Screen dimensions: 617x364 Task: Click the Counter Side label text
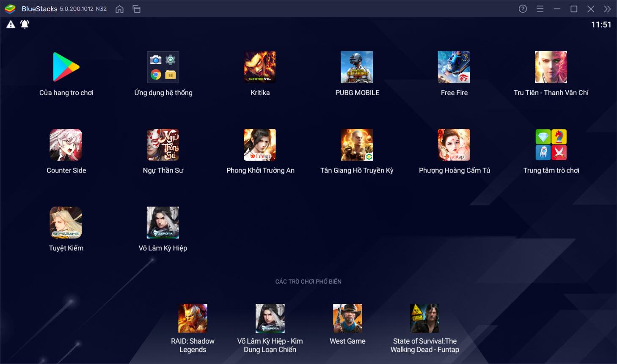tap(66, 170)
